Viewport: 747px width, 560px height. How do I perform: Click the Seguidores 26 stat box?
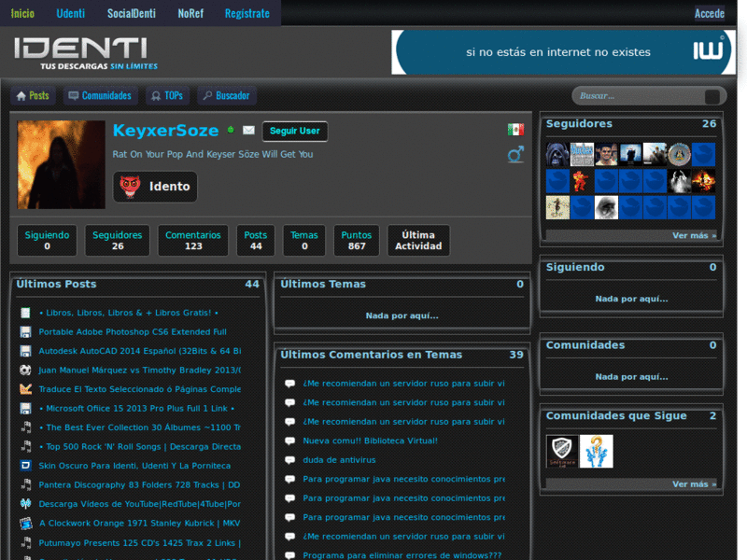[x=118, y=241]
